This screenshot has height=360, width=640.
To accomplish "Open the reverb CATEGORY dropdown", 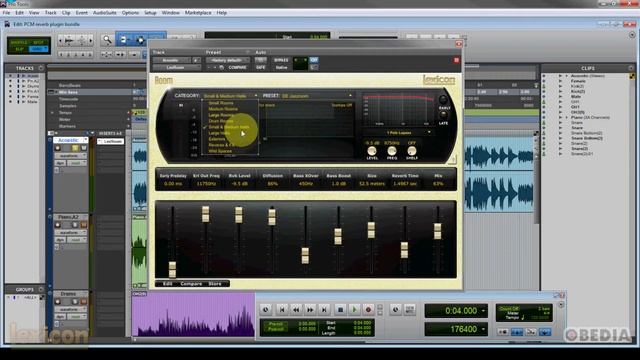I will tap(230, 96).
